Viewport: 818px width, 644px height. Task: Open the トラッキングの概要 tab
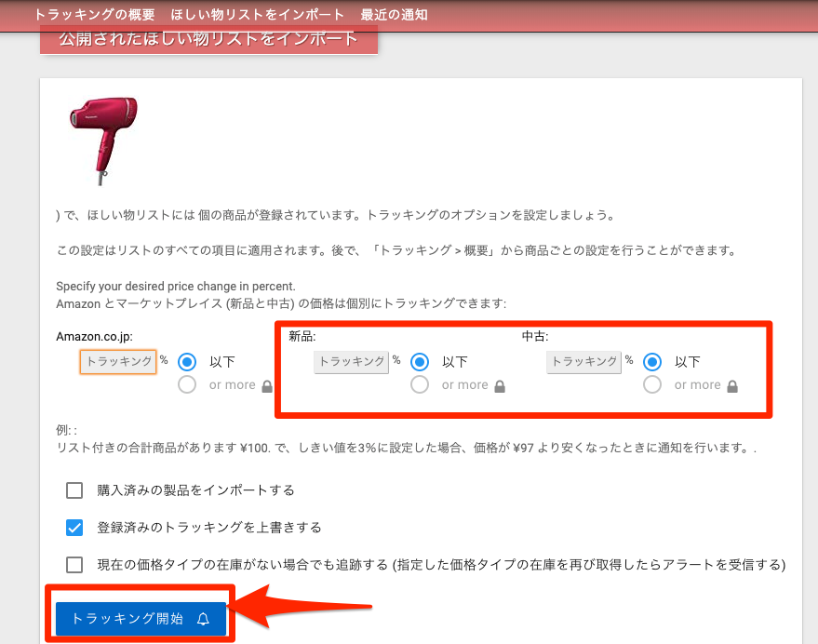94,15
